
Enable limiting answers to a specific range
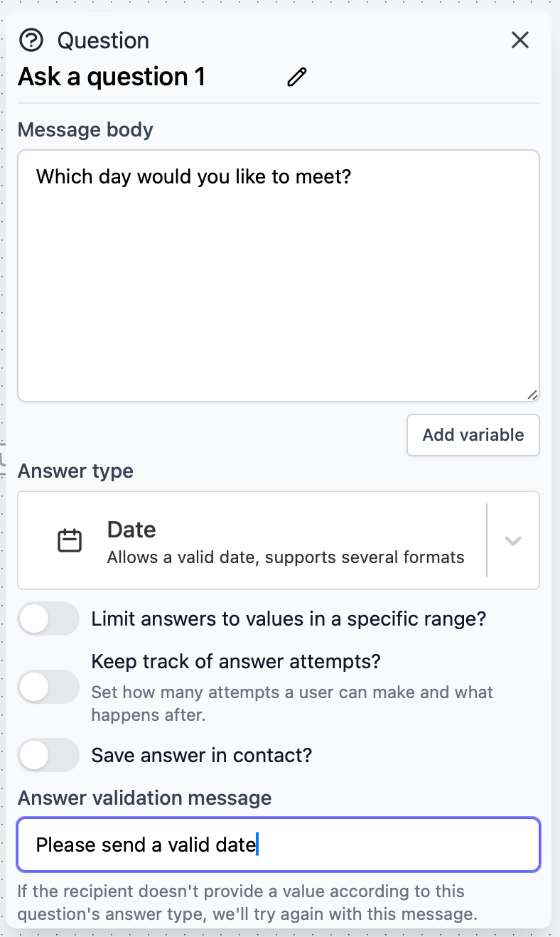coord(48,619)
